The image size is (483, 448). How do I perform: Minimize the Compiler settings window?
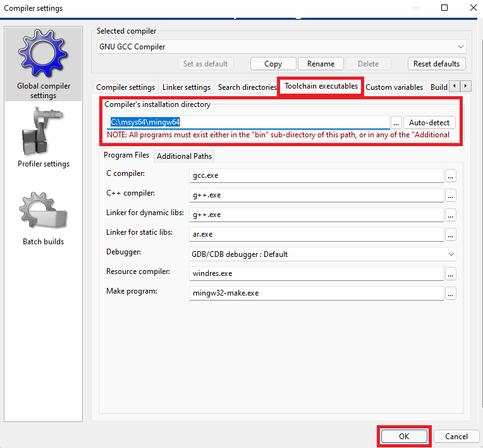coord(416,8)
